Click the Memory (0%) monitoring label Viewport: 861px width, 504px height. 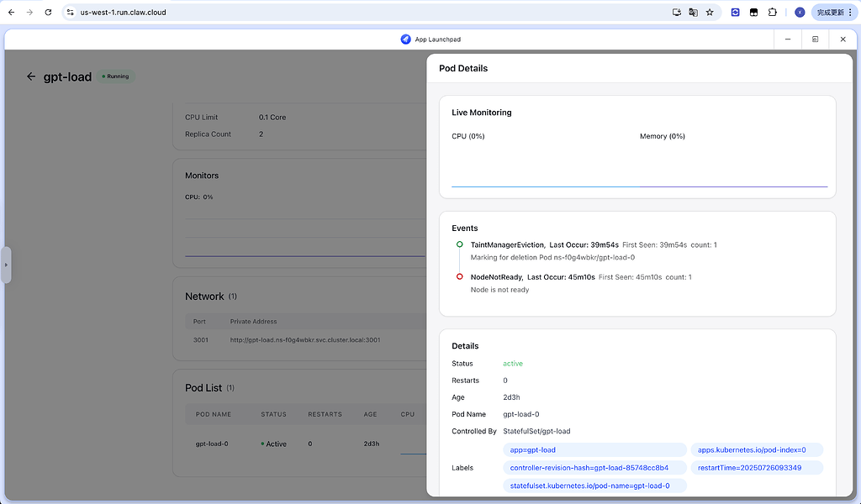click(x=663, y=136)
